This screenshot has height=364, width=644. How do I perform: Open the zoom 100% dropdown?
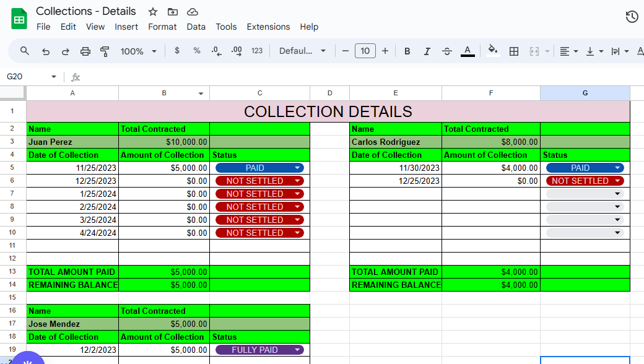(x=139, y=51)
